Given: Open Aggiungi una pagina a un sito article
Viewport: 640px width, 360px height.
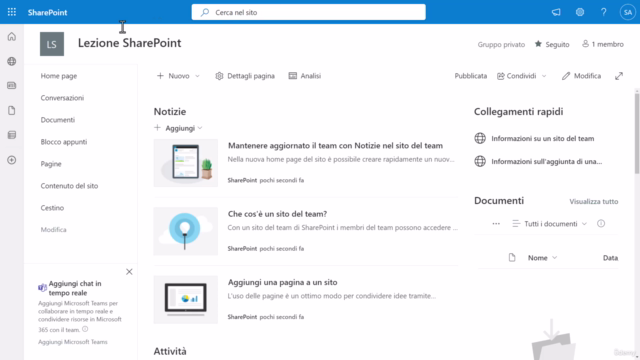Looking at the screenshot, I should [x=282, y=282].
